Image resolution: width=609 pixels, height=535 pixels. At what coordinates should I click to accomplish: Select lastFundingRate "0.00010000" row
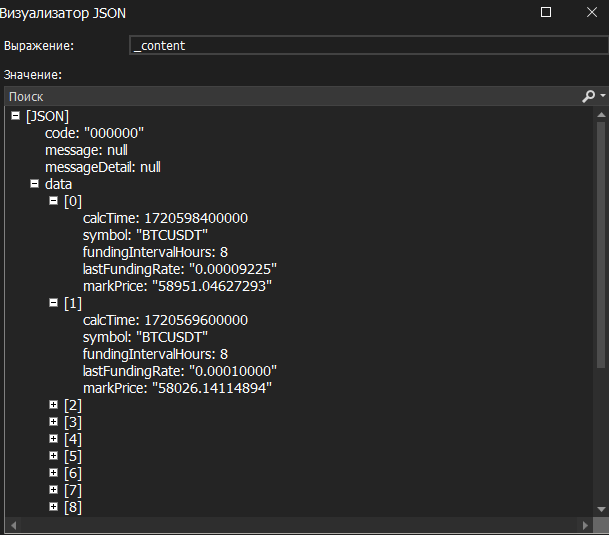(179, 371)
